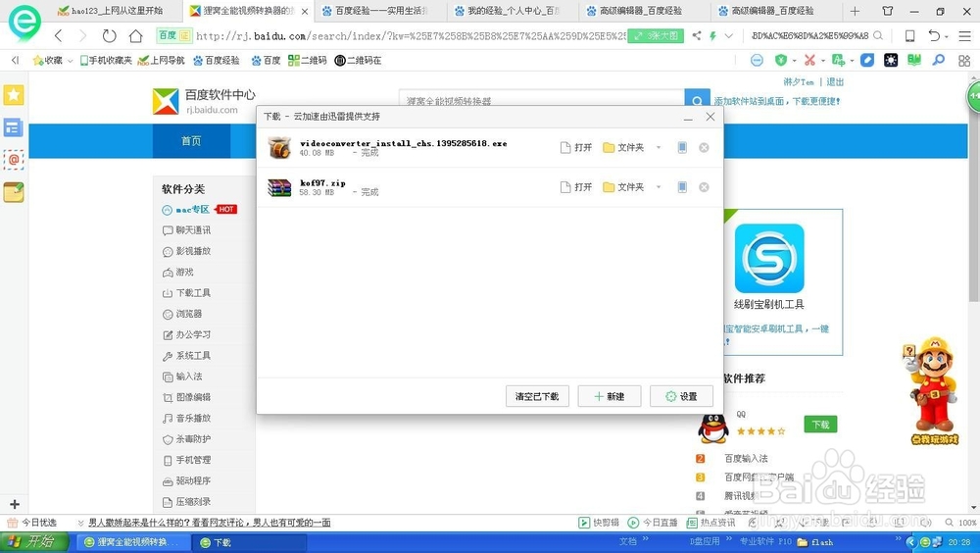Click Windows 开始 start button

[33, 542]
